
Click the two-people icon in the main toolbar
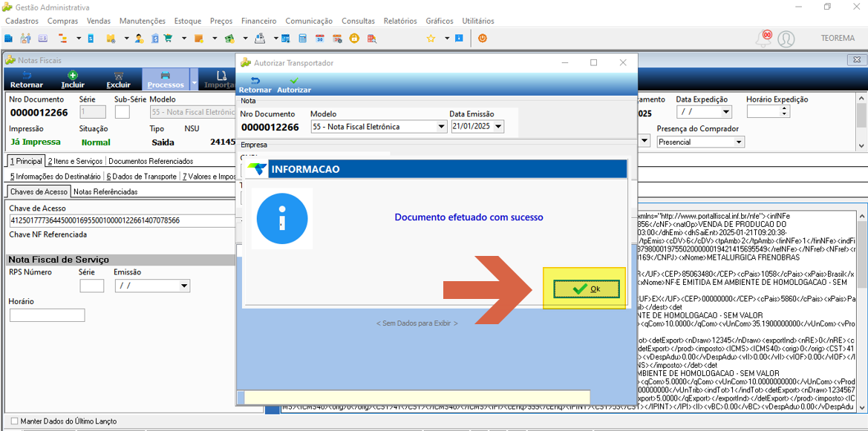click(25, 38)
